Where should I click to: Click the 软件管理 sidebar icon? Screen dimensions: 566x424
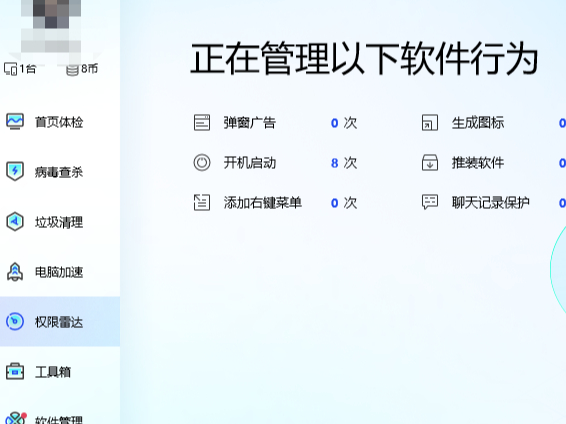pos(16,418)
